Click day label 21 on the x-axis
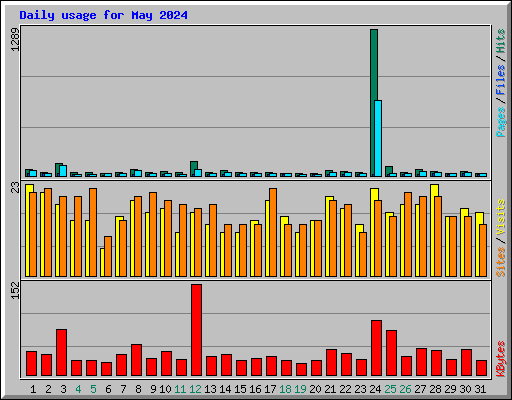Image resolution: width=512 pixels, height=400 pixels. (330, 389)
